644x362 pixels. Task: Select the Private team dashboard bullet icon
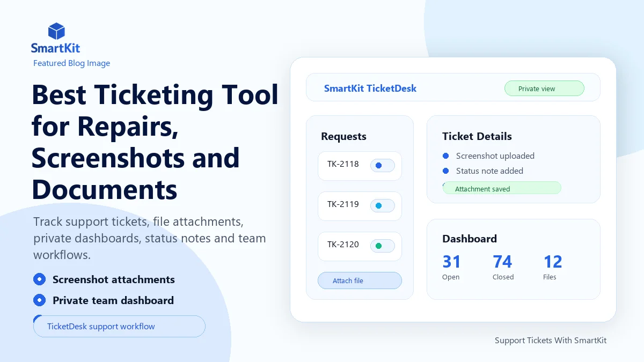click(39, 300)
